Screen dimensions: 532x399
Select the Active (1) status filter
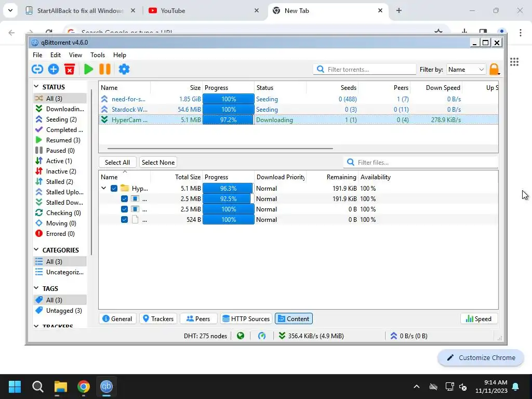tap(60, 161)
